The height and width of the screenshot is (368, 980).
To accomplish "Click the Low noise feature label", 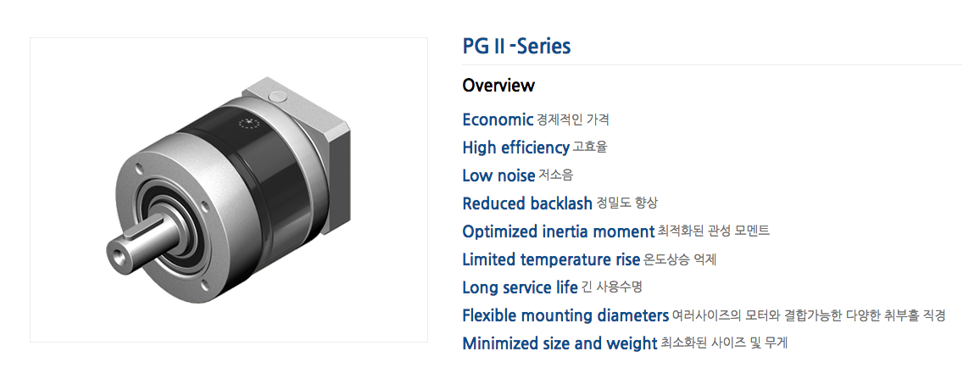I will click(x=498, y=176).
